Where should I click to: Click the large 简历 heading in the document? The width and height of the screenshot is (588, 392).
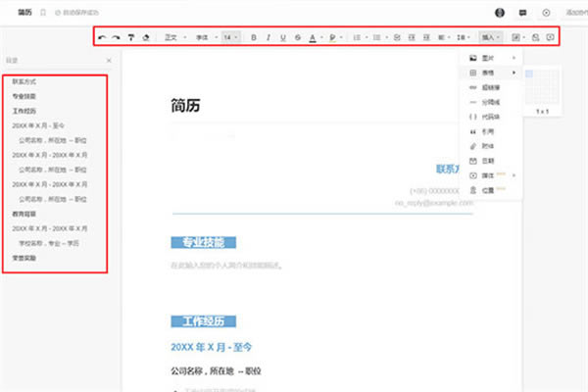click(185, 106)
